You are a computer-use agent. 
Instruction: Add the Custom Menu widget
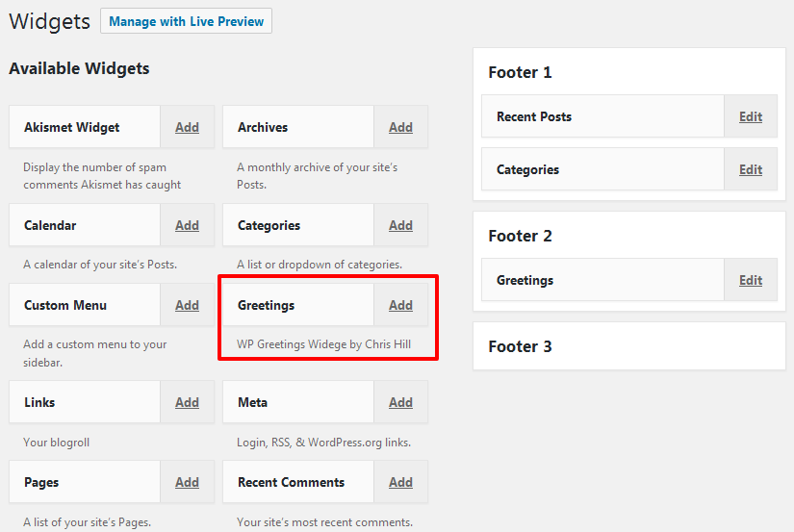pos(187,305)
